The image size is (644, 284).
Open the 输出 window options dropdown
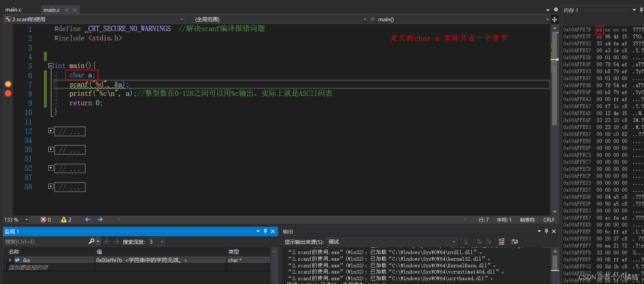click(539, 231)
